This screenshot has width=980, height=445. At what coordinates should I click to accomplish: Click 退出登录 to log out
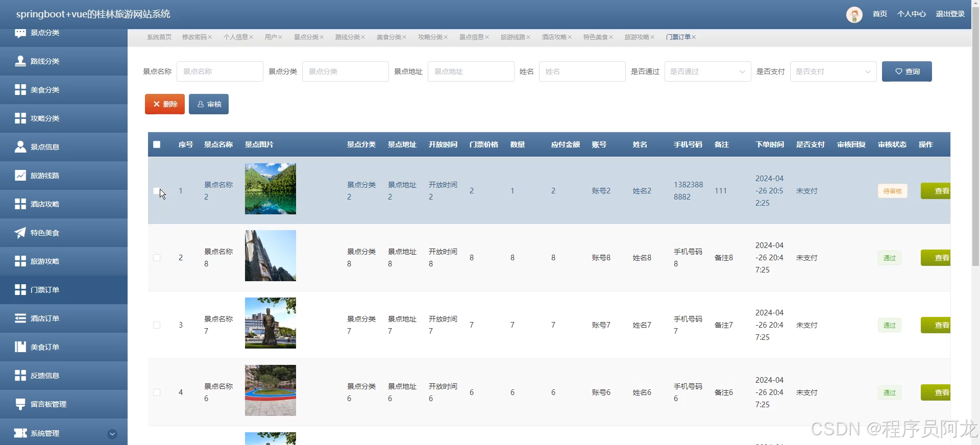[x=950, y=14]
